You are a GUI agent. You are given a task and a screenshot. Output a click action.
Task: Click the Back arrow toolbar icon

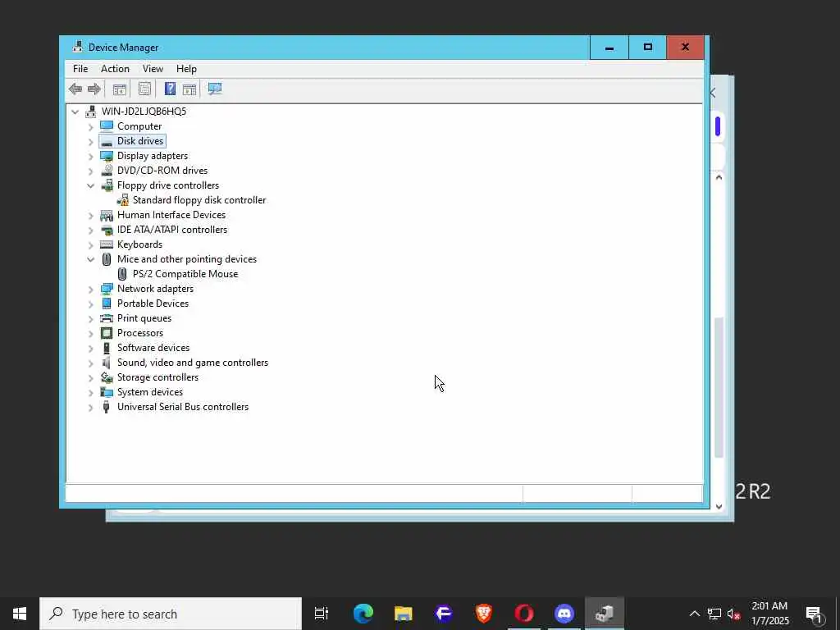tap(75, 89)
